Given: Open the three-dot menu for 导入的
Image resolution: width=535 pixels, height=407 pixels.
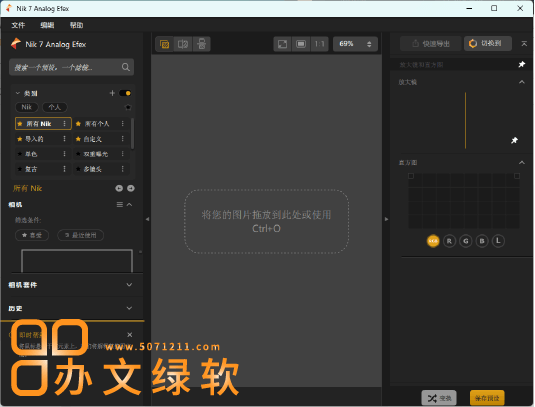Looking at the screenshot, I should pos(64,139).
